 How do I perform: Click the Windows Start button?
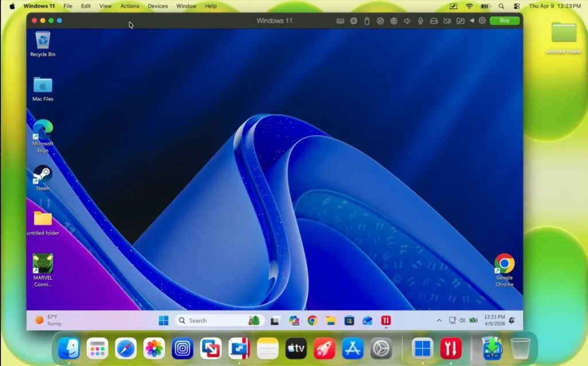(164, 320)
